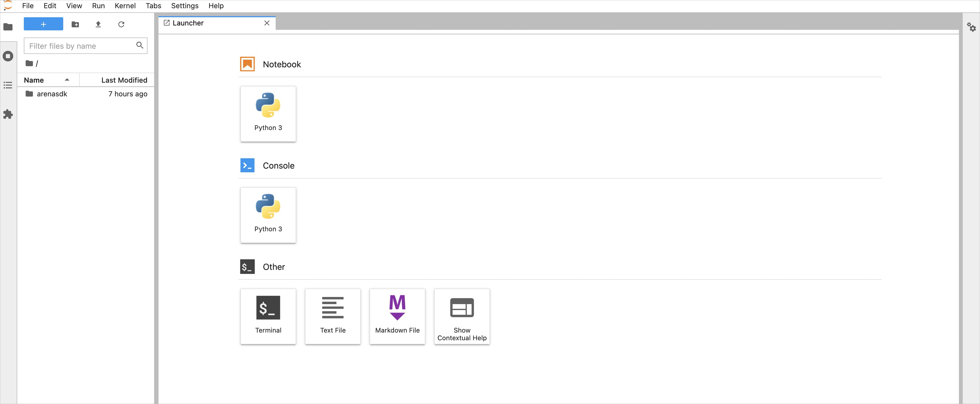The height and width of the screenshot is (404, 980).
Task: Sort files by Last Modified
Action: point(124,80)
